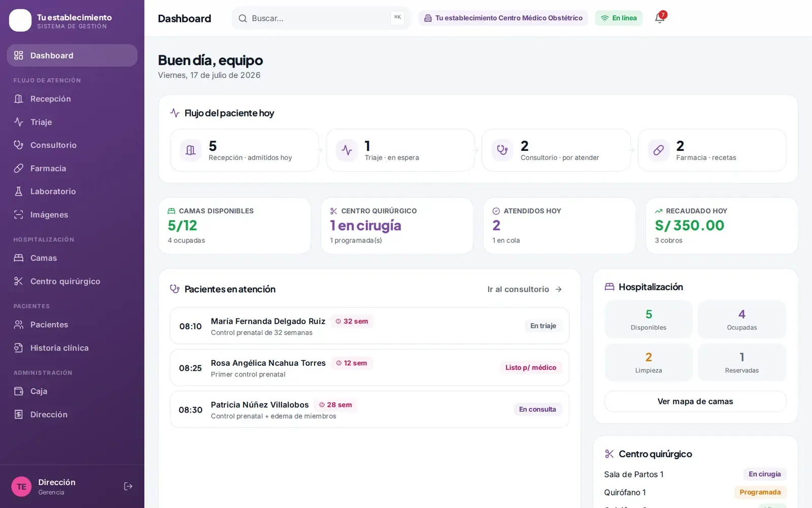Viewport: 812px width, 508px height.
Task: Go to Camas in sidebar
Action: click(x=72, y=258)
